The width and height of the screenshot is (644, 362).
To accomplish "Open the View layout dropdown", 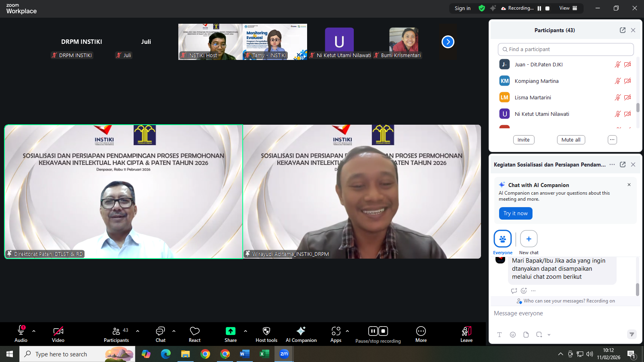I will pyautogui.click(x=568, y=8).
